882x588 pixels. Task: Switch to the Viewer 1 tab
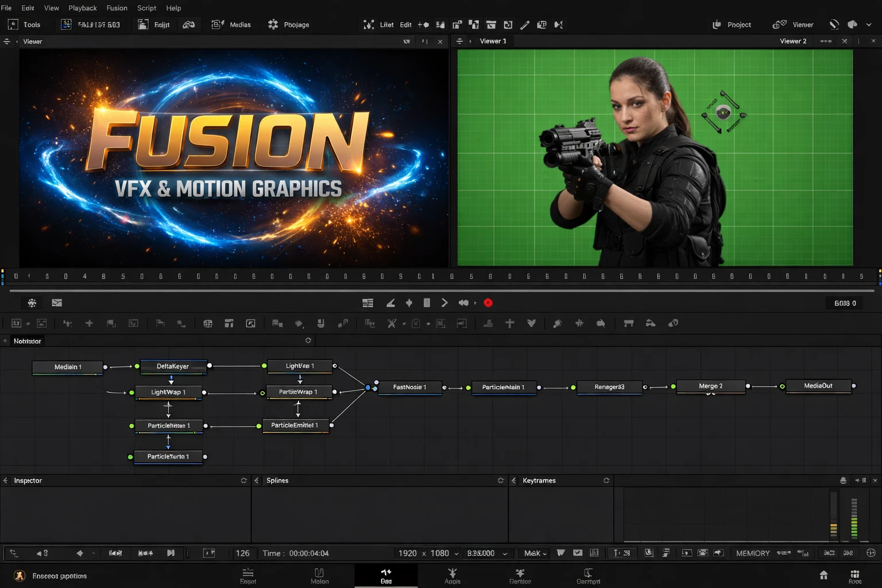(493, 41)
